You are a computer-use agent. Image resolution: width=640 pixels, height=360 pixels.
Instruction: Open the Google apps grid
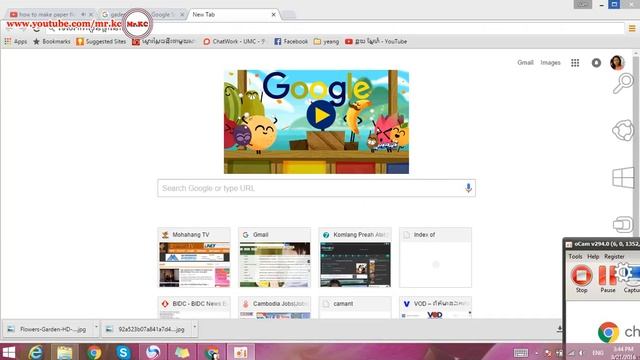tap(575, 62)
